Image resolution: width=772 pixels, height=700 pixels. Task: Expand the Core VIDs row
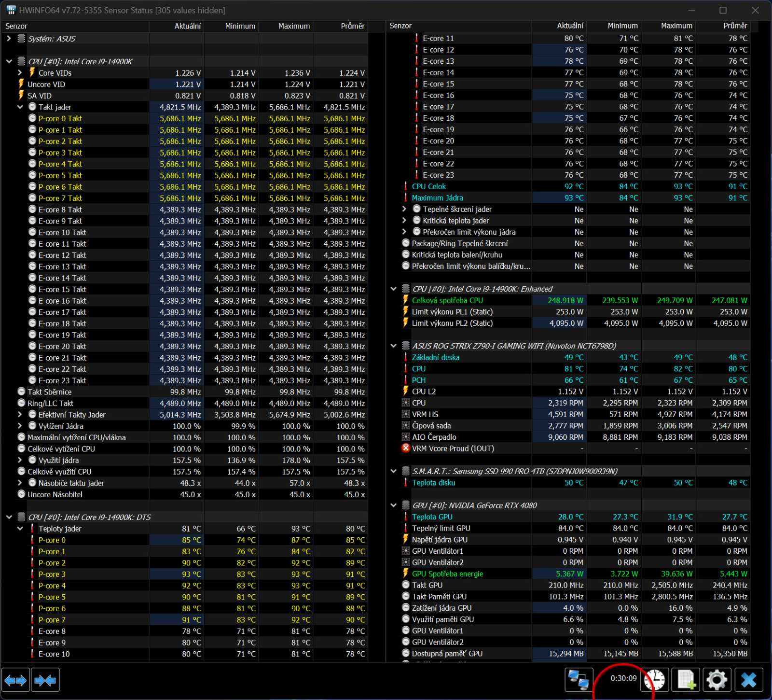click(20, 73)
